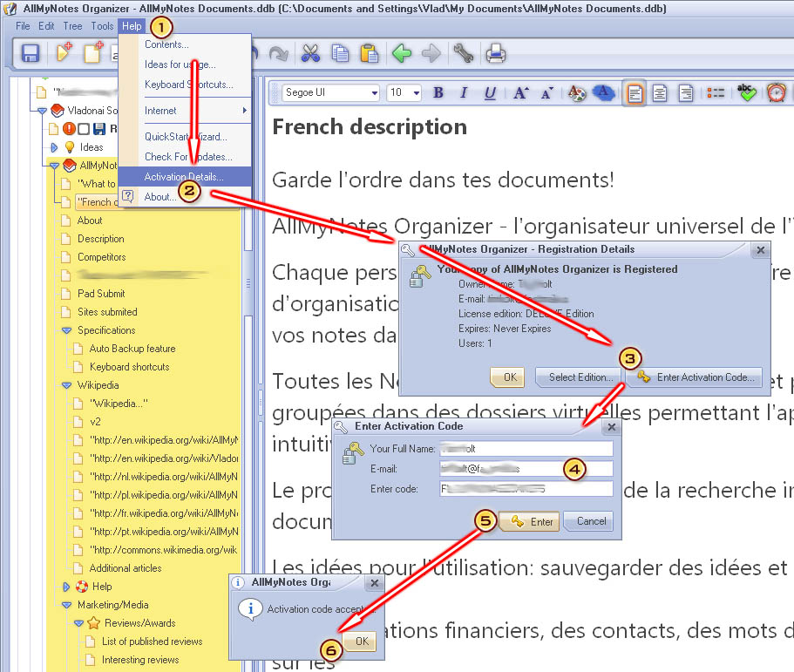Image resolution: width=794 pixels, height=672 pixels.
Task: Collapse the Wikipedia tree node
Action: (66, 385)
